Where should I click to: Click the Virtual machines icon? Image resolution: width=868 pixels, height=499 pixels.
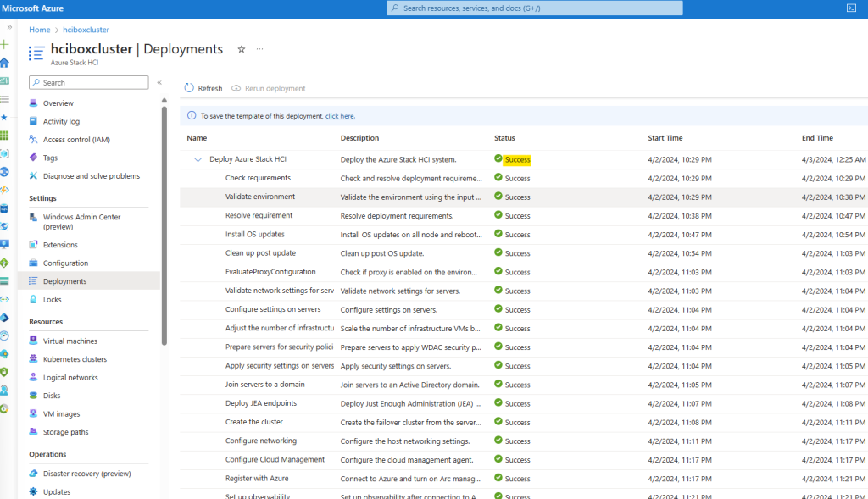point(33,341)
